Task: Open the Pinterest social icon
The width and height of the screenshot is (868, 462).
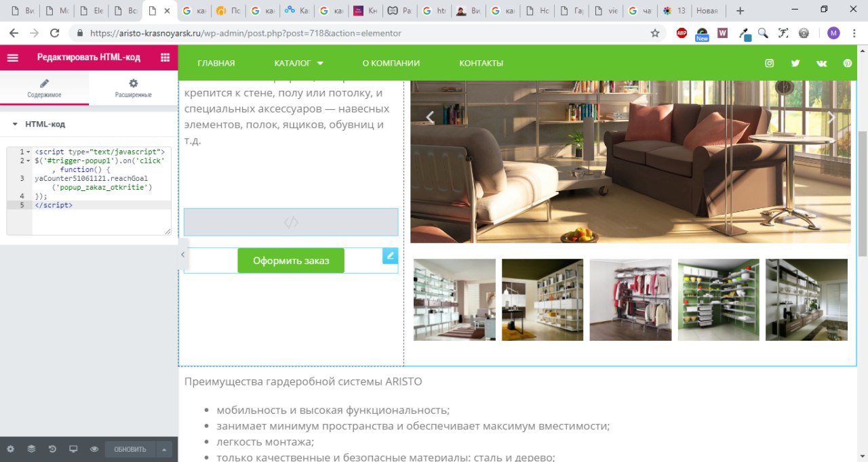Action: (848, 63)
